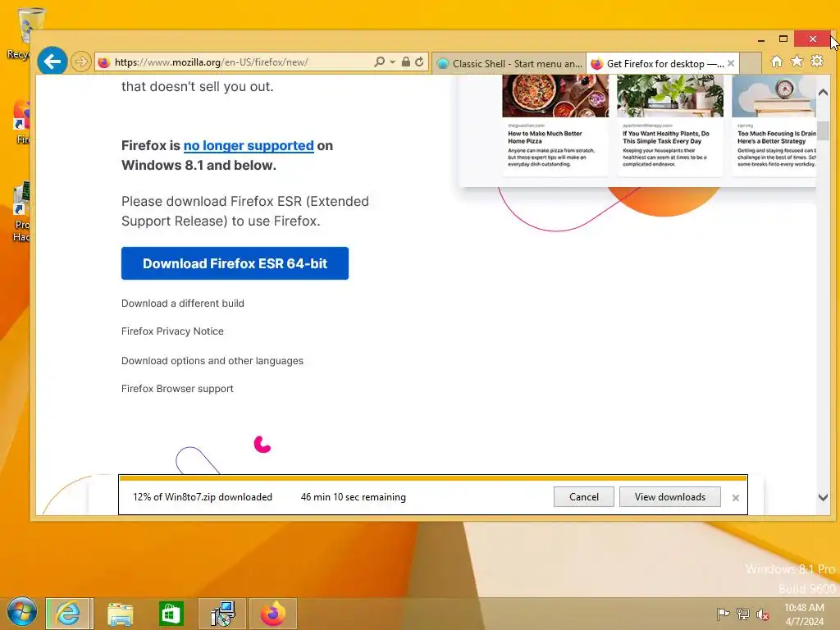Cancel the Win8to7.zip download
Screen dimensions: 840x630
pyautogui.click(x=584, y=496)
